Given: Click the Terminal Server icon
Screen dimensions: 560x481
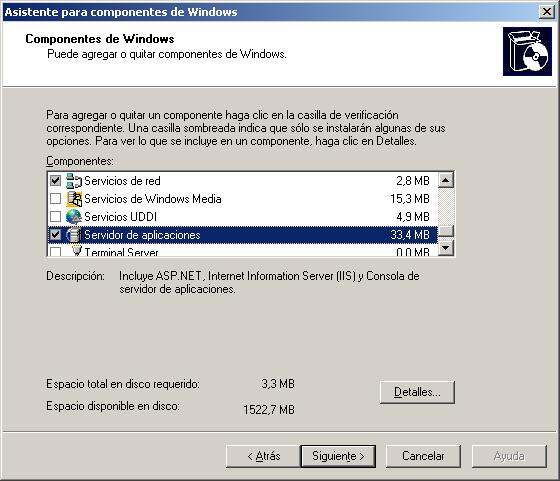Looking at the screenshot, I should click(x=76, y=251).
